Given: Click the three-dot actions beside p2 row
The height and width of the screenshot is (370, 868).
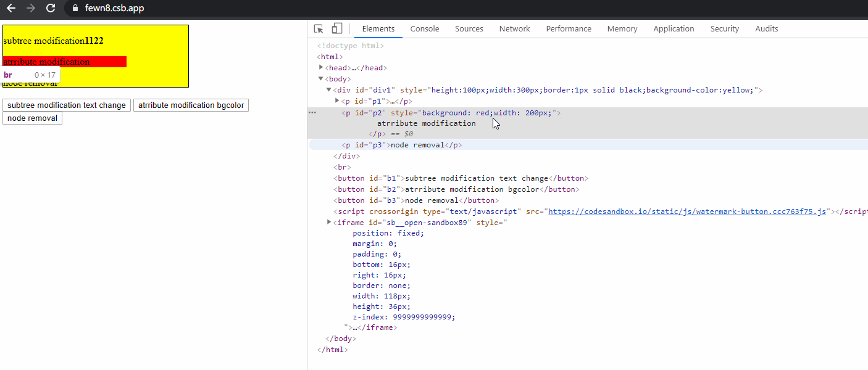Looking at the screenshot, I should 312,113.
